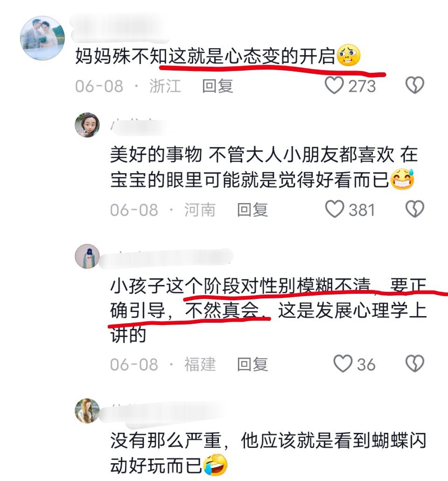Open the cartoon girl avatar profile
Viewport: 448px width, 481px height.
(x=87, y=125)
